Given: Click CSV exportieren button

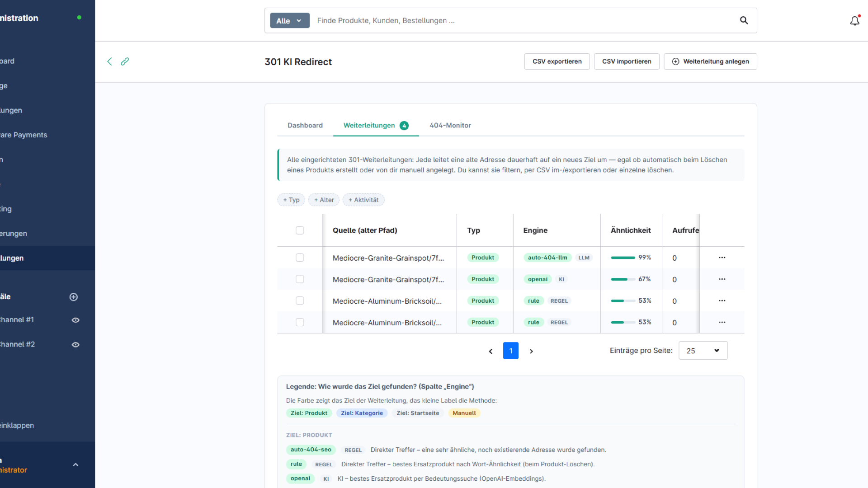Looking at the screenshot, I should point(557,61).
